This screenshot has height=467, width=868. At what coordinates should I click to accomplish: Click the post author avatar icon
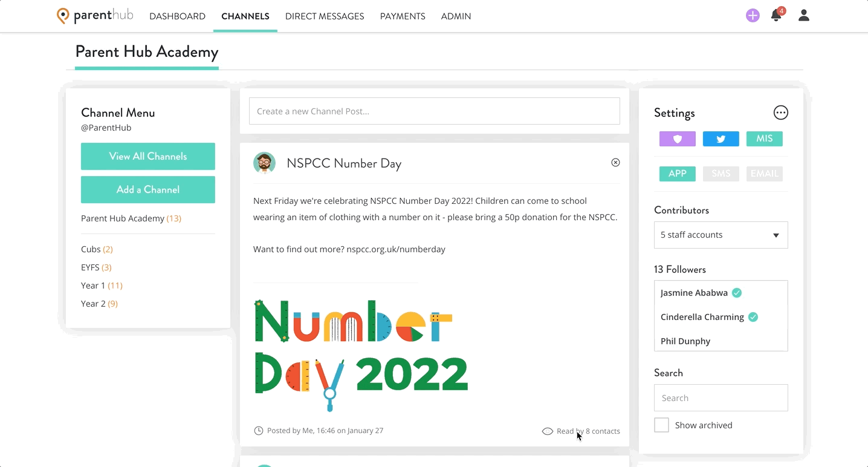point(264,163)
